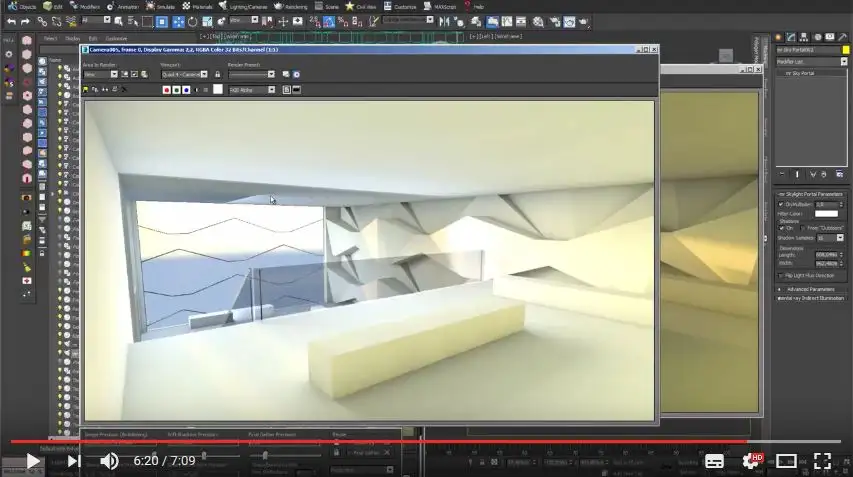Switch to the Utilities hammer panel tab

(843, 37)
